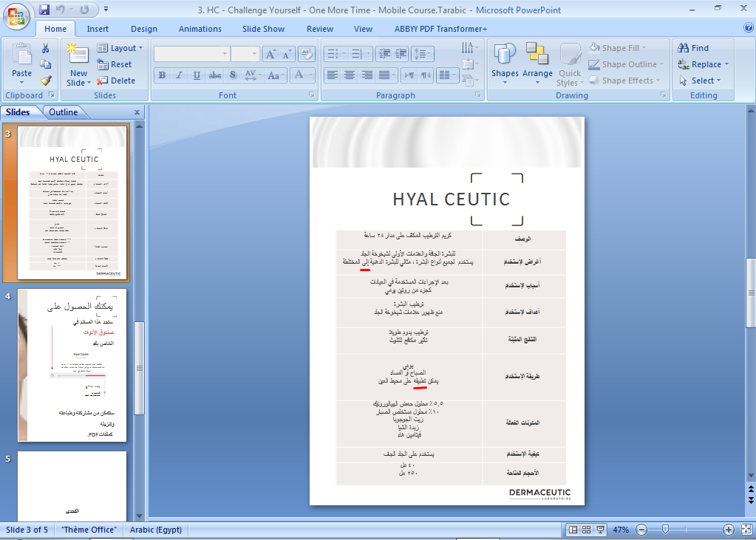Set left-to-right text direction
Image resolution: width=756 pixels, height=540 pixels.
pyautogui.click(x=409, y=75)
